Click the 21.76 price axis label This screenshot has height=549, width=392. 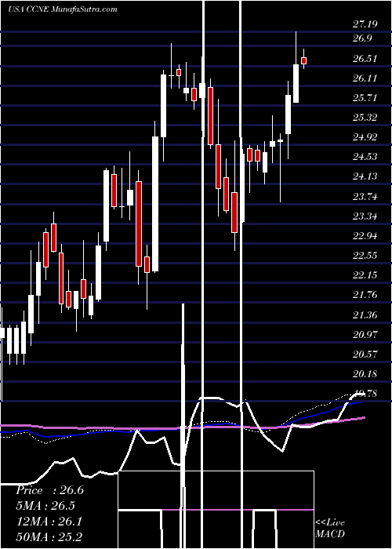(365, 295)
